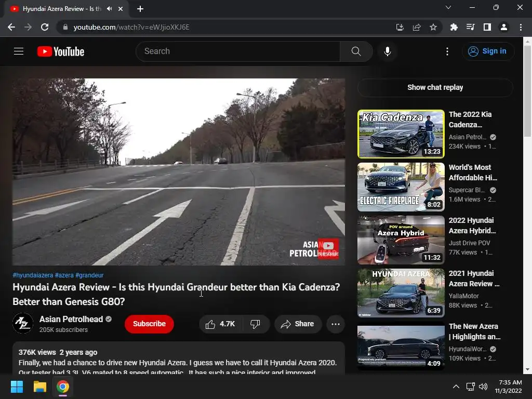This screenshot has width=532, height=399.
Task: Click the Subscribe overlay in video corner
Action: coord(328,249)
